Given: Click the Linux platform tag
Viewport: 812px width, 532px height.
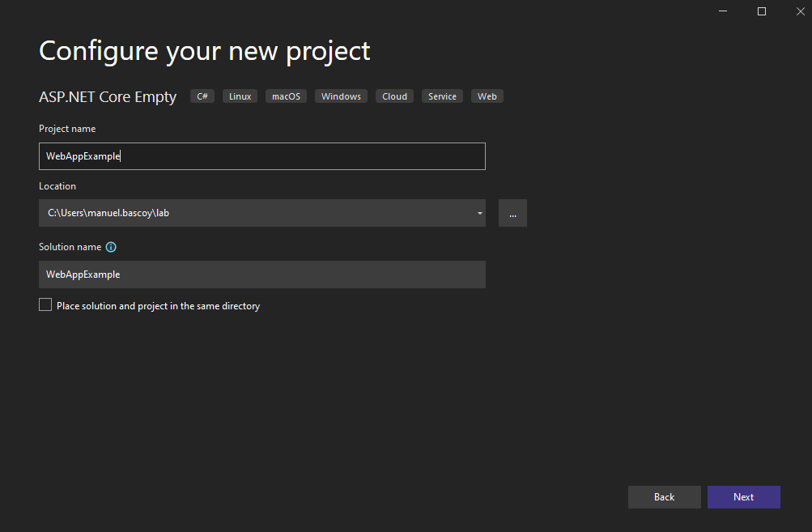Looking at the screenshot, I should tap(240, 96).
